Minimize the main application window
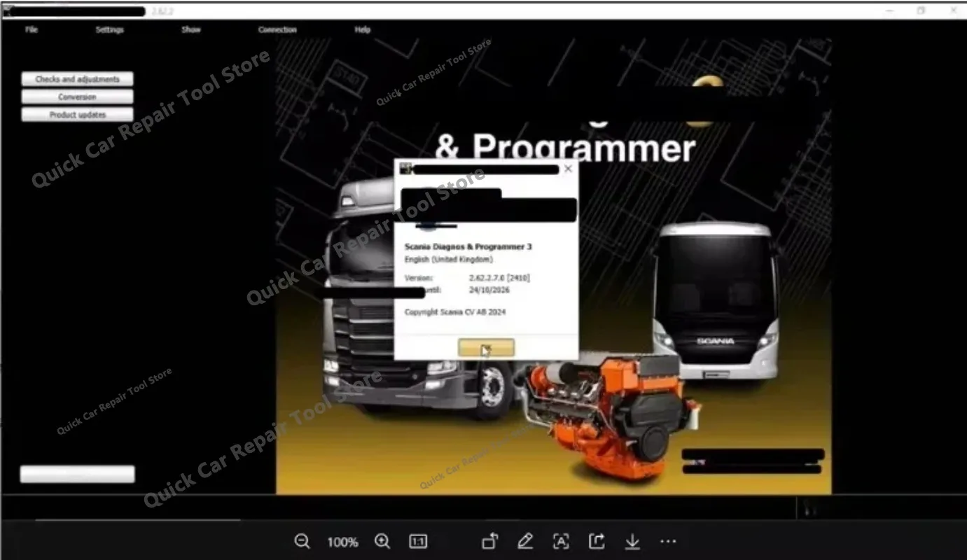The height and width of the screenshot is (560, 967). tap(890, 10)
